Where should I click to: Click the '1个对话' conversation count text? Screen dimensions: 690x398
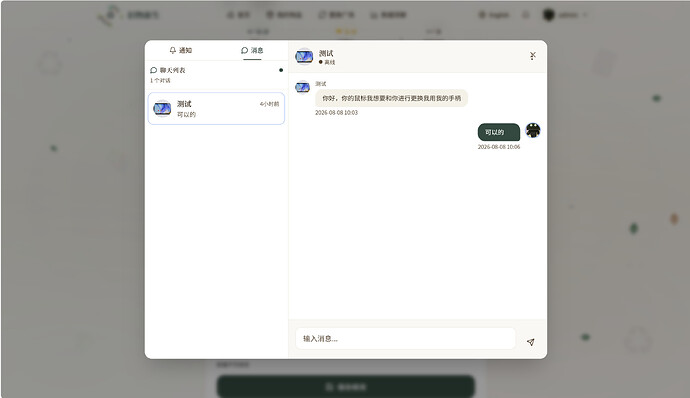[x=160, y=81]
